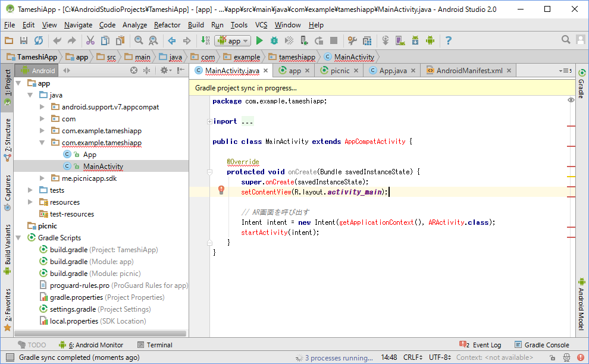
Task: Click the TODO tool window button
Action: click(32, 345)
